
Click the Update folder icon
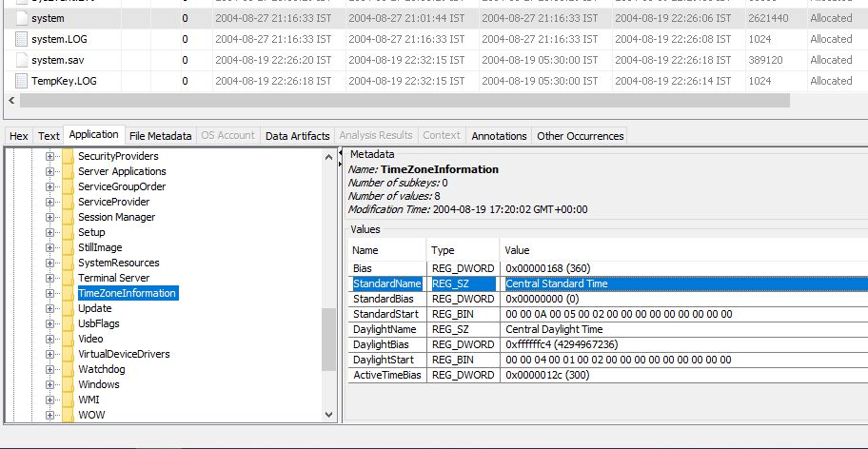pyautogui.click(x=69, y=308)
